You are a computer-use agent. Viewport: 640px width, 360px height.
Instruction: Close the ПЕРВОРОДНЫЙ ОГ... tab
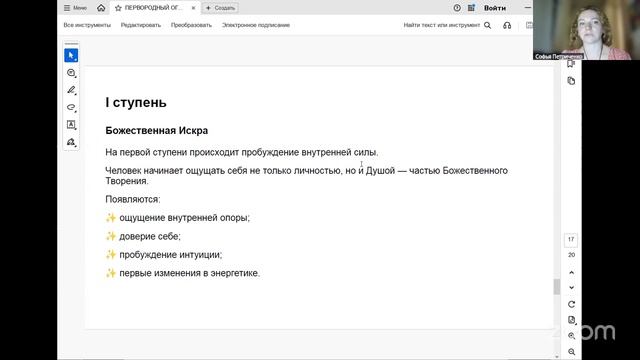193,8
